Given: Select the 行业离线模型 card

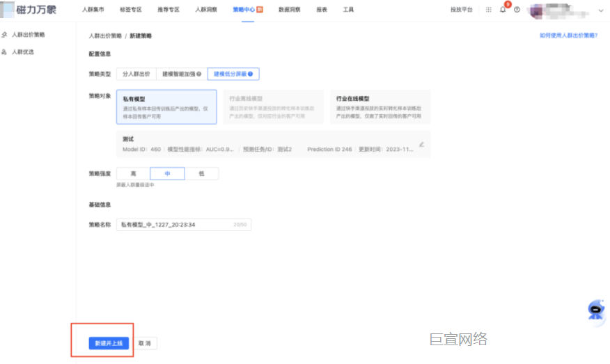Looking at the screenshot, I should (x=273, y=107).
